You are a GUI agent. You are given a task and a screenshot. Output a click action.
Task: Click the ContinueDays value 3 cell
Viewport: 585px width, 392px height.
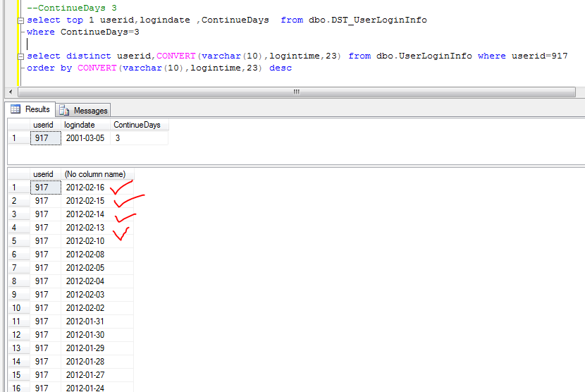[139, 138]
